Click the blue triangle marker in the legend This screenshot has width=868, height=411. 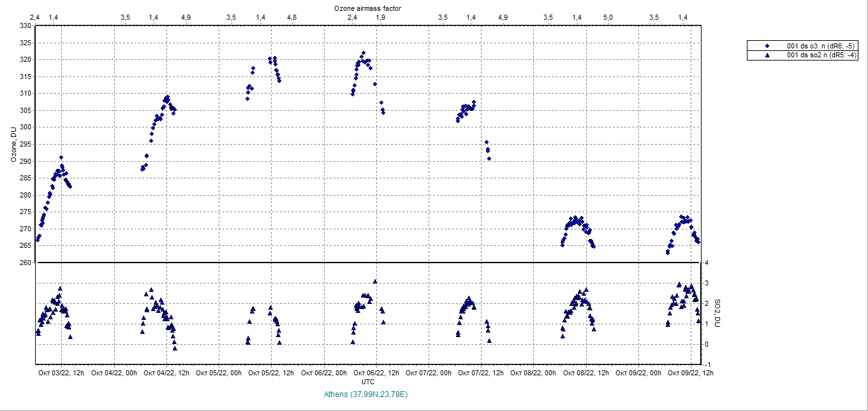tap(767, 55)
